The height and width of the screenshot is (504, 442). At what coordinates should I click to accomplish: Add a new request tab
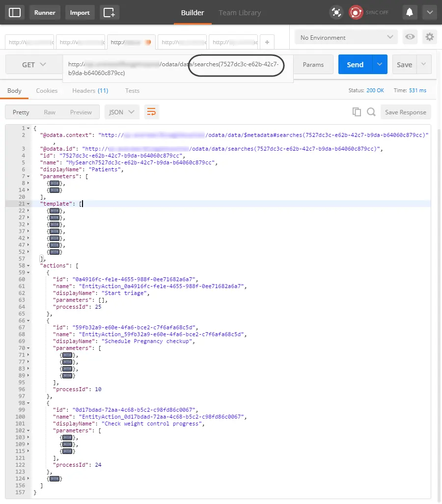(267, 42)
